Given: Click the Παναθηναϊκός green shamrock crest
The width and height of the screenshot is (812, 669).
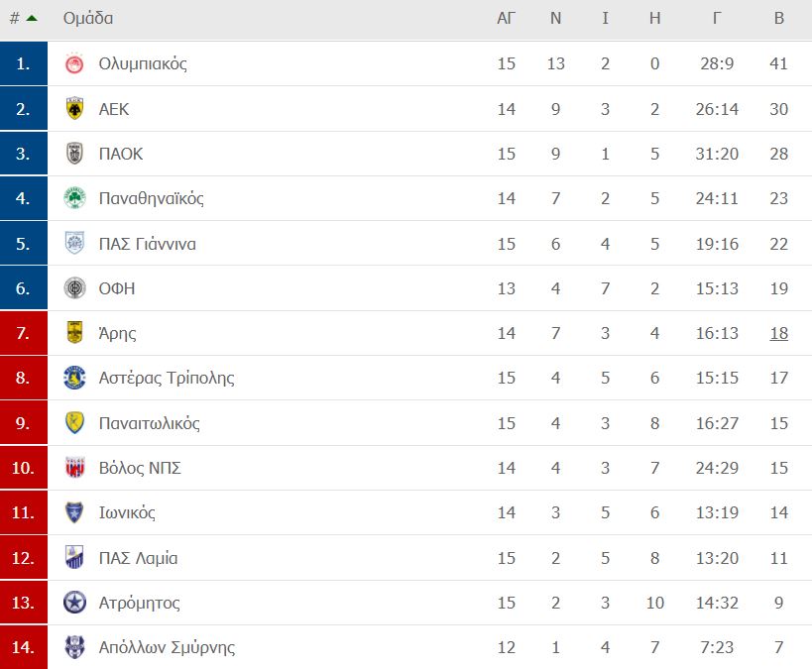Looking at the screenshot, I should point(74,198).
